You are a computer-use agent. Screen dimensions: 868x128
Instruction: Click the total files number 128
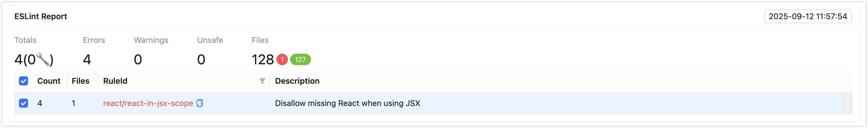pyautogui.click(x=262, y=59)
